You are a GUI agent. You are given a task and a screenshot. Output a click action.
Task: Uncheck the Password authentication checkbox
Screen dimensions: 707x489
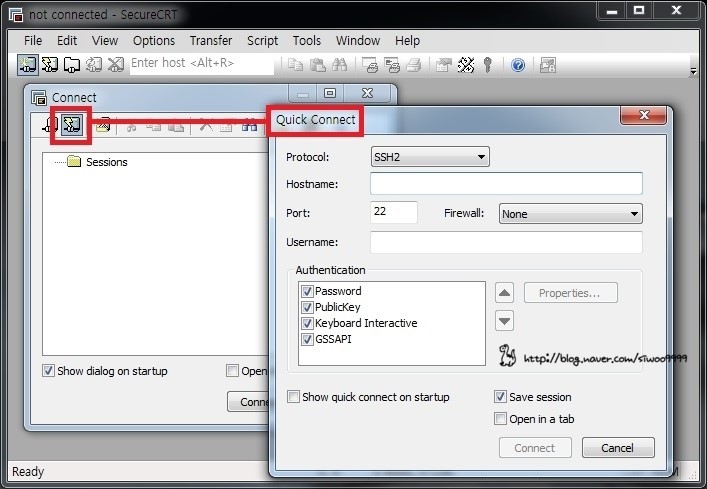pyautogui.click(x=307, y=291)
